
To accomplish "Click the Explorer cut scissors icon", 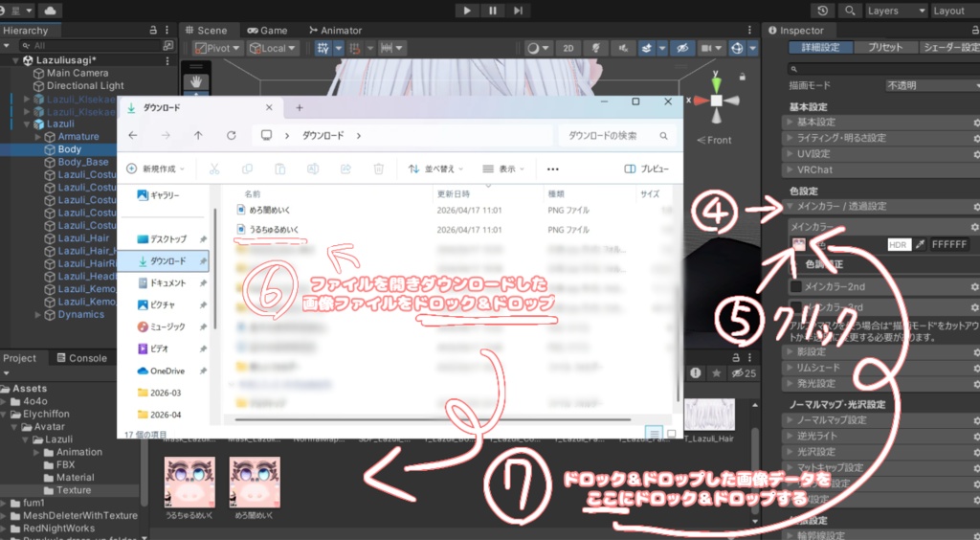I will [x=213, y=169].
